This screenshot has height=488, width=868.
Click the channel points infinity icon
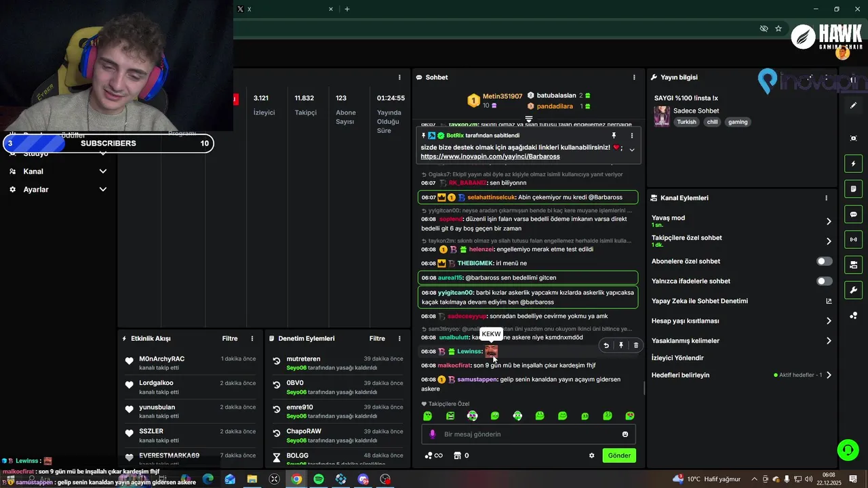click(433, 455)
